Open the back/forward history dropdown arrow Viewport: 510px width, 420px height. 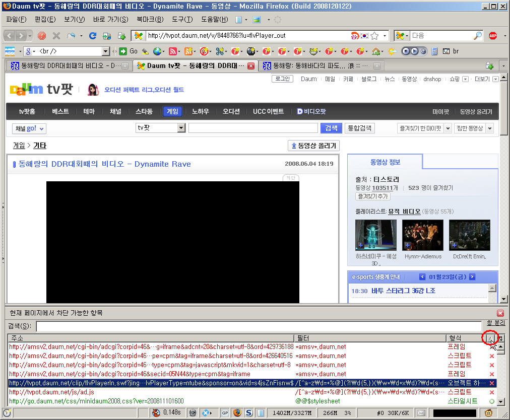[x=30, y=36]
